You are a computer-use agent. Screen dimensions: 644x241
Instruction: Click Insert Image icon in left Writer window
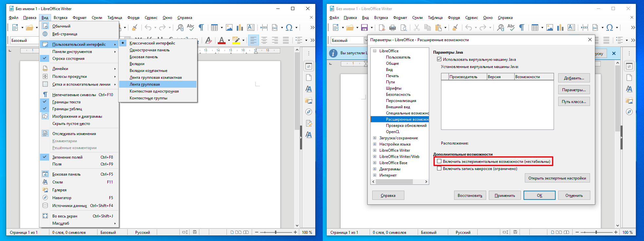[229, 27]
